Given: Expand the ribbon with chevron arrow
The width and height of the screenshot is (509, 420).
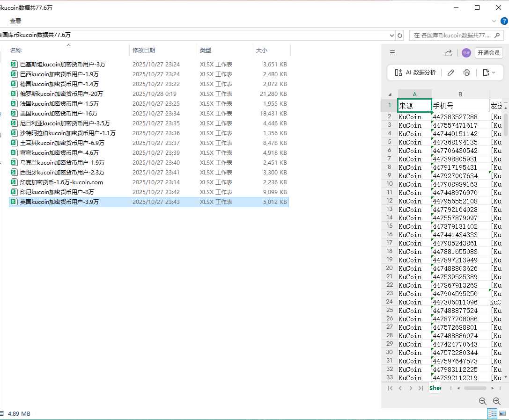Looking at the screenshot, I should coord(494,21).
